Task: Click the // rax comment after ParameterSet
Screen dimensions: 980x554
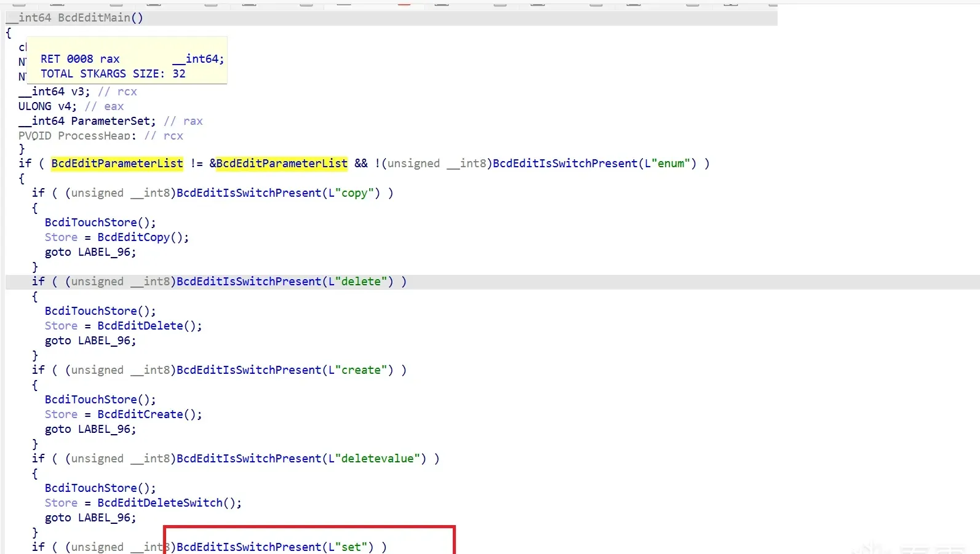Action: coord(183,121)
